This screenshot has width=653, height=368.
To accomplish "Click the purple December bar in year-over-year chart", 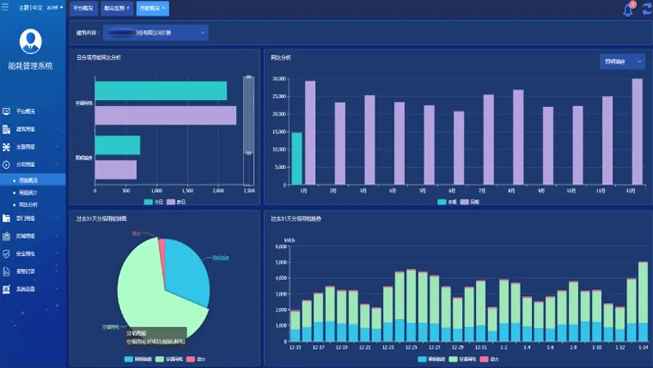I will pos(637,132).
